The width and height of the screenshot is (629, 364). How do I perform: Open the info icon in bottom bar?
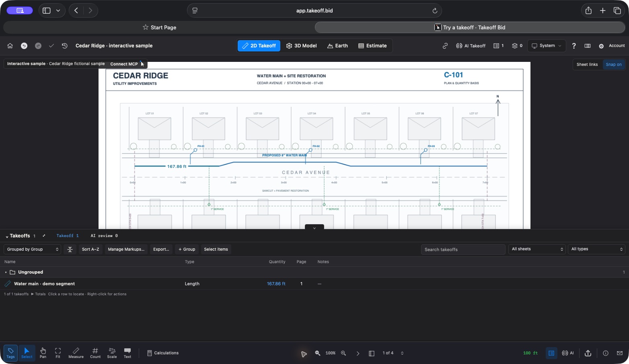click(606, 353)
